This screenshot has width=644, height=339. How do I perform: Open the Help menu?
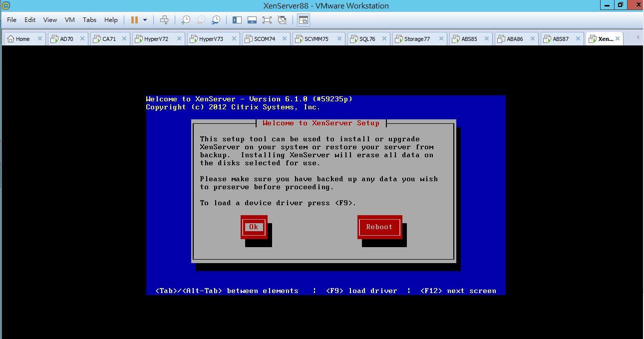(111, 20)
